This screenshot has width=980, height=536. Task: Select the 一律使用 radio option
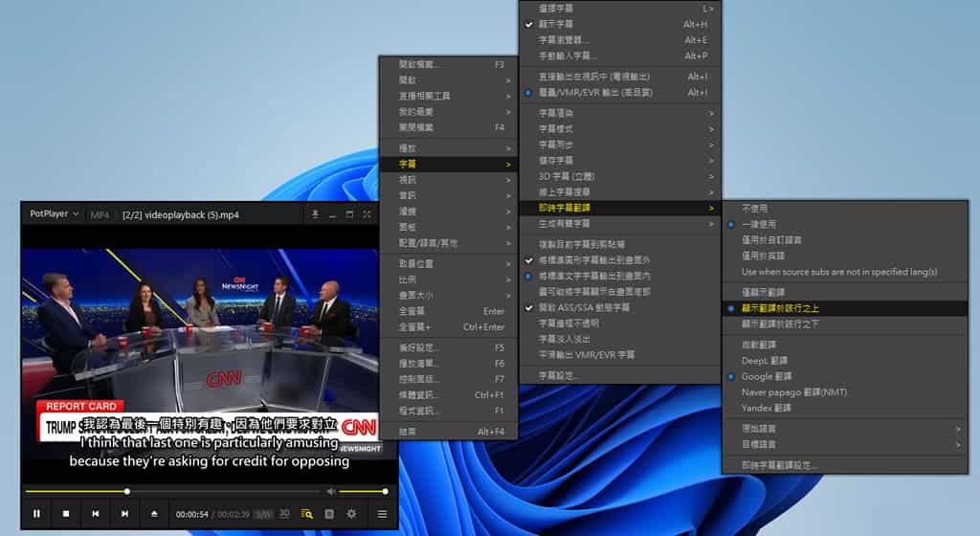point(844,224)
